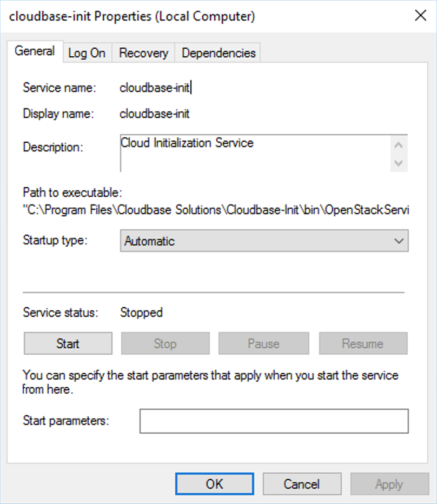Confirm with the OK button
The height and width of the screenshot is (504, 437).
214,484
